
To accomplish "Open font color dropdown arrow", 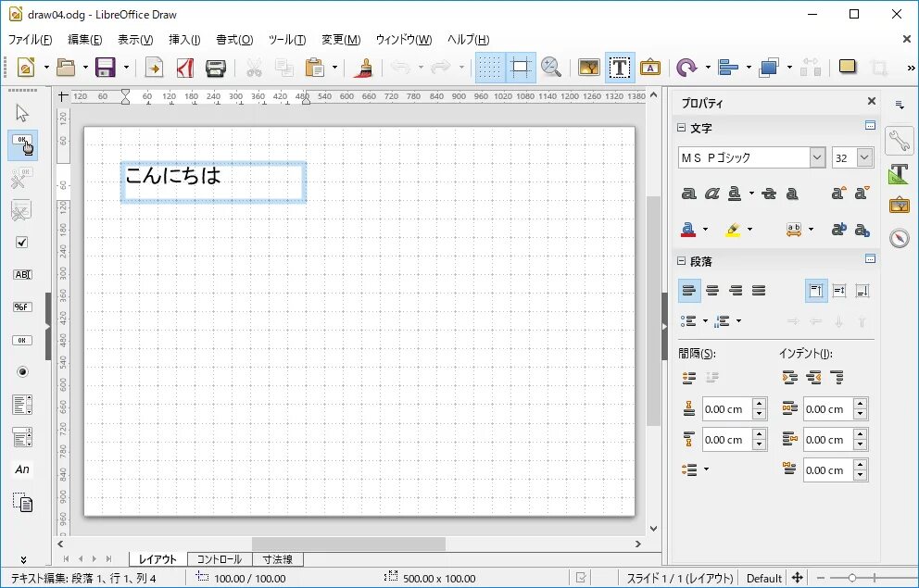I will point(706,229).
